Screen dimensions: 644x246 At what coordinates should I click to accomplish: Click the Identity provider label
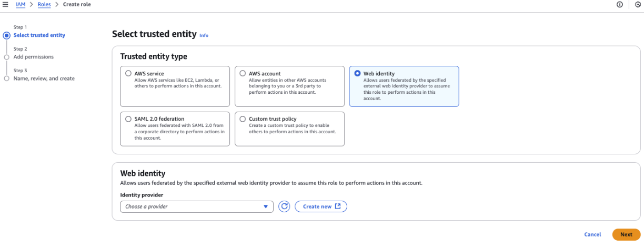[x=142, y=195]
